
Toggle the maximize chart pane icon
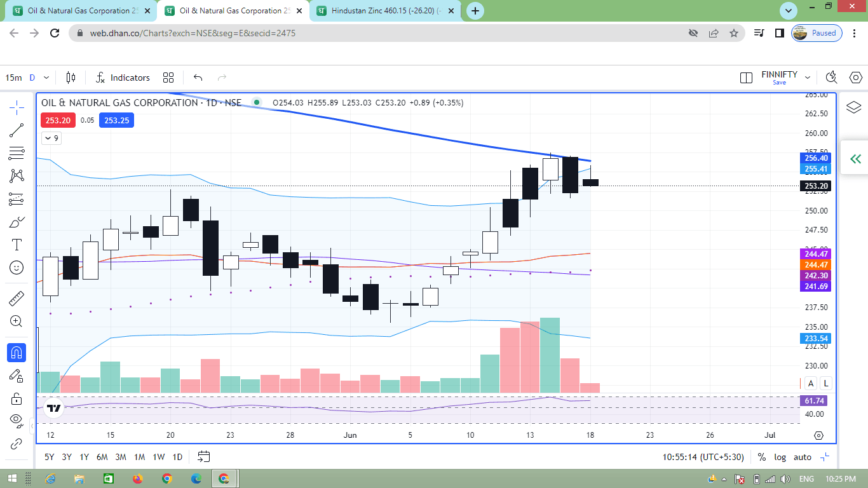coord(825,457)
